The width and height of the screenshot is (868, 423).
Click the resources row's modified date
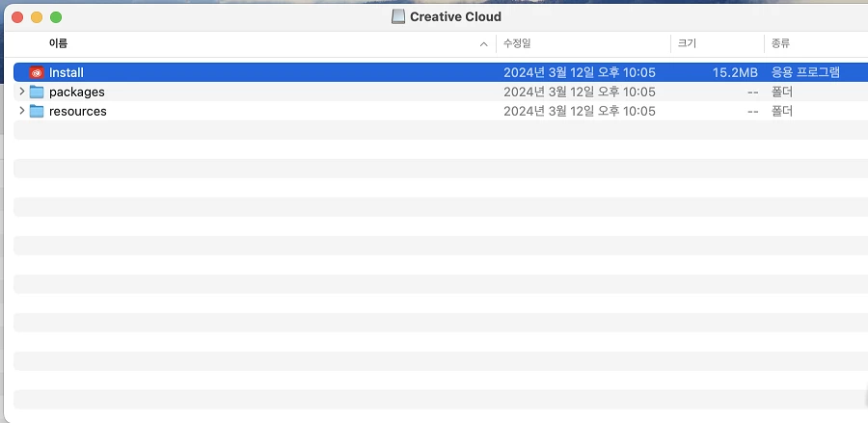coord(580,111)
